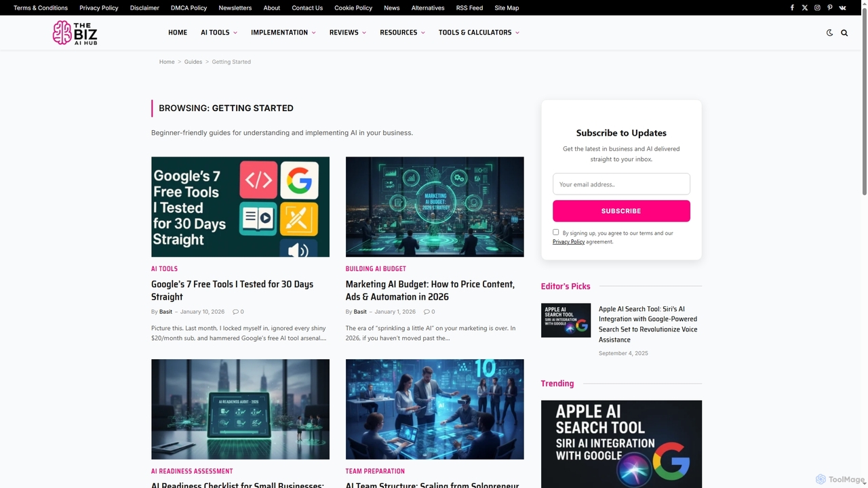Click Editor's Picks Apple AI small thumbnail

click(566, 321)
